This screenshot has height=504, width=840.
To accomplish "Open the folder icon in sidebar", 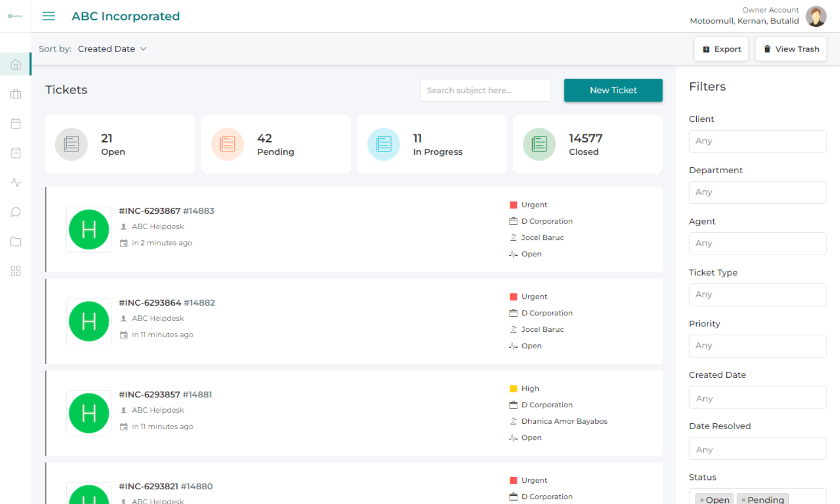I will click(16, 242).
